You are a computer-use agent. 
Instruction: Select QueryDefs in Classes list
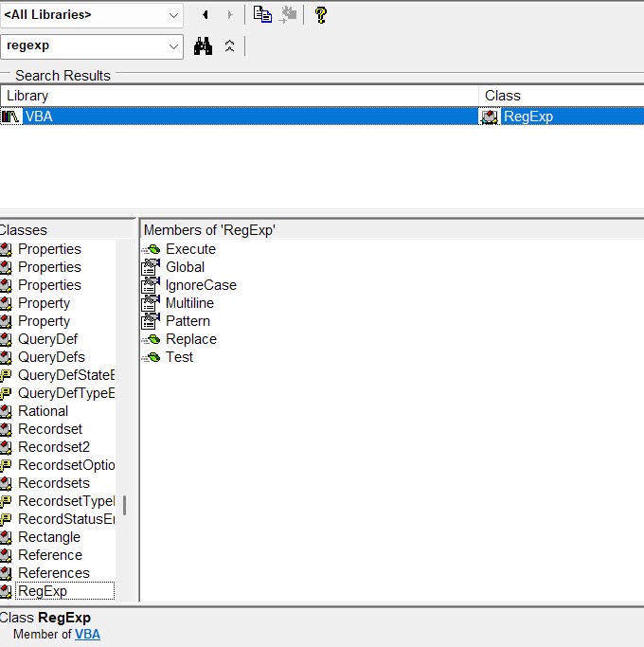[51, 357]
